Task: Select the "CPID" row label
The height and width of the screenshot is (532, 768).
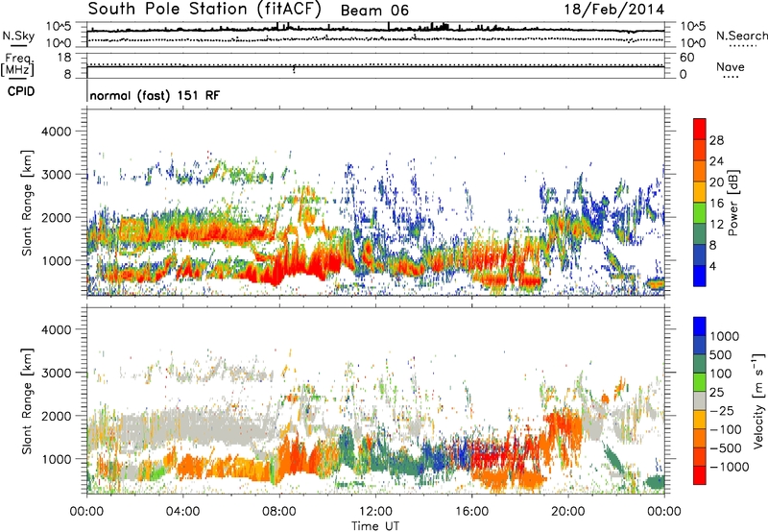Action: 21,91
